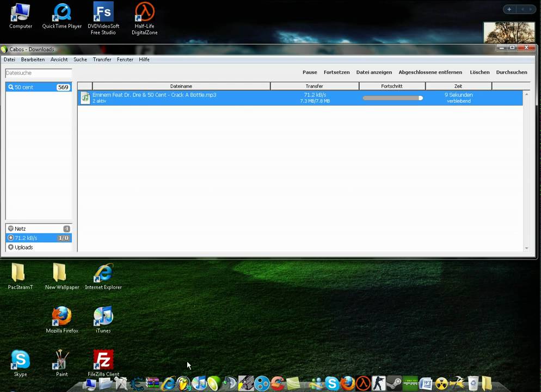Launch QuickTime Player from the desktop
Screen dimensions: 541x392
click(62, 16)
